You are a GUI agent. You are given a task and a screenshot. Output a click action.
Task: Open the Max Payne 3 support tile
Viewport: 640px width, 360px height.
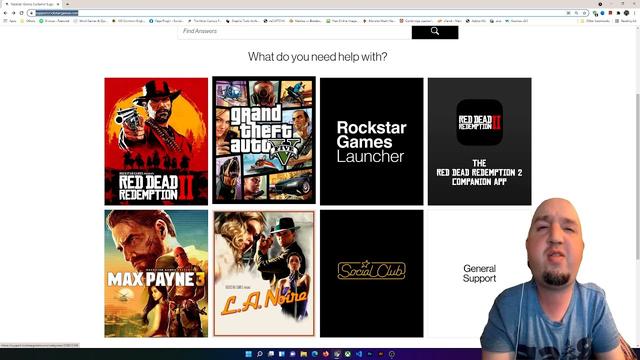tap(156, 273)
